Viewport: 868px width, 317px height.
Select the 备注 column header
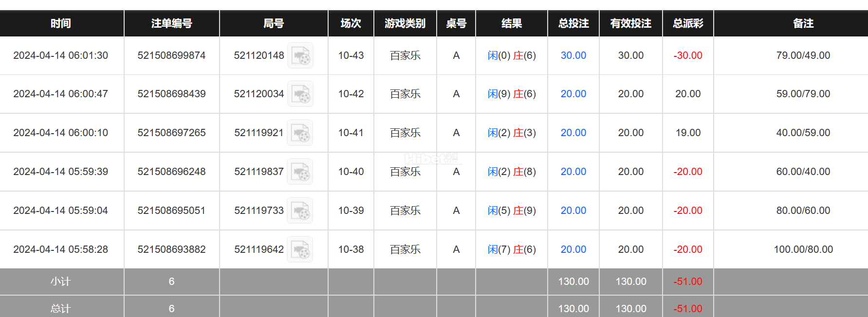coord(803,23)
